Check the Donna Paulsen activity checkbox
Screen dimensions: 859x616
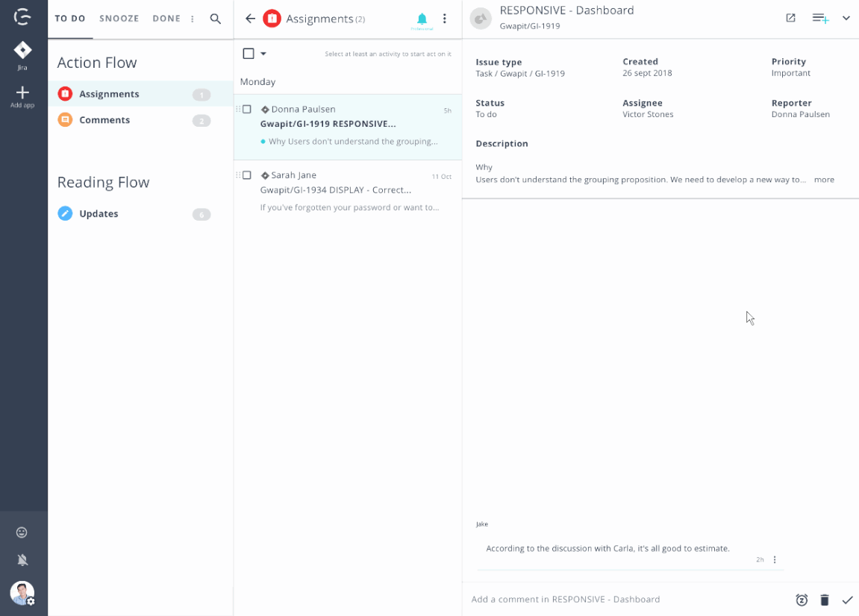(x=247, y=110)
